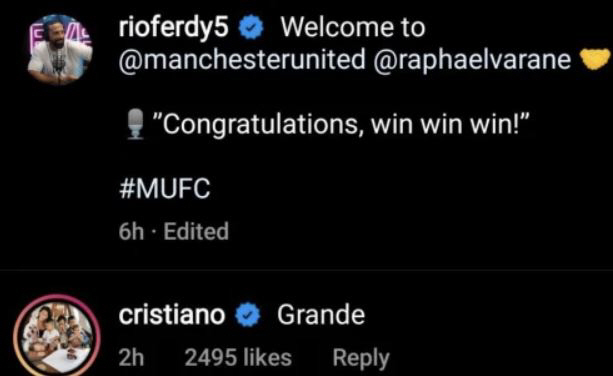This screenshot has height=376, width=613.
Task: Click the divider line between caption and comments
Action: pos(306,269)
